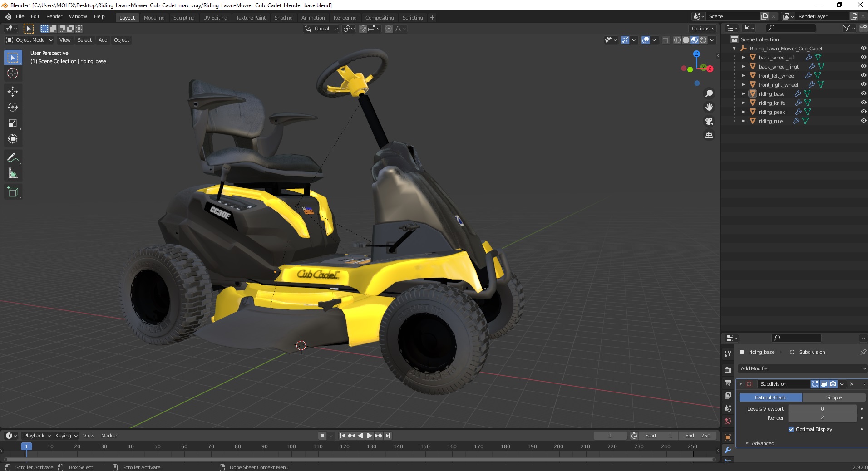Open the Playback dropdown in timeline
The height and width of the screenshot is (471, 868).
coord(37,436)
